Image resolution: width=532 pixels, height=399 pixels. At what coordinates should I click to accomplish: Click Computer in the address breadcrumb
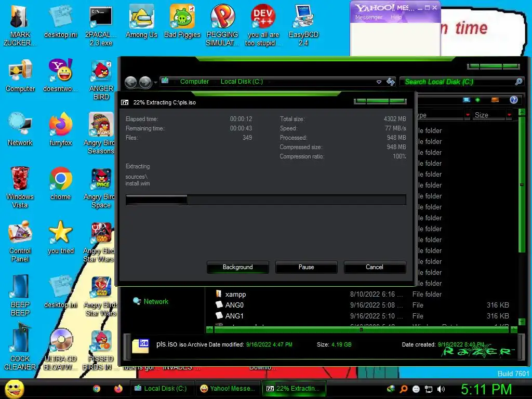point(194,82)
